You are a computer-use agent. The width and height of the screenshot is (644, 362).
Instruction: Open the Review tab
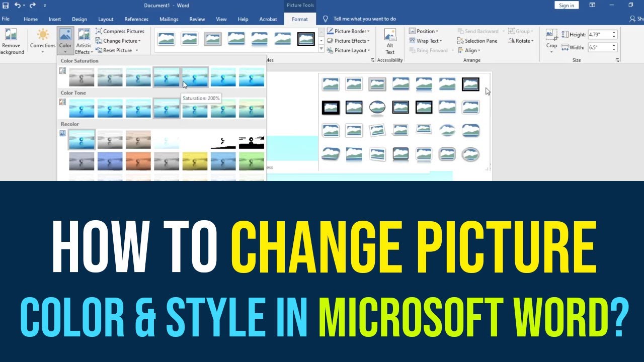click(197, 19)
